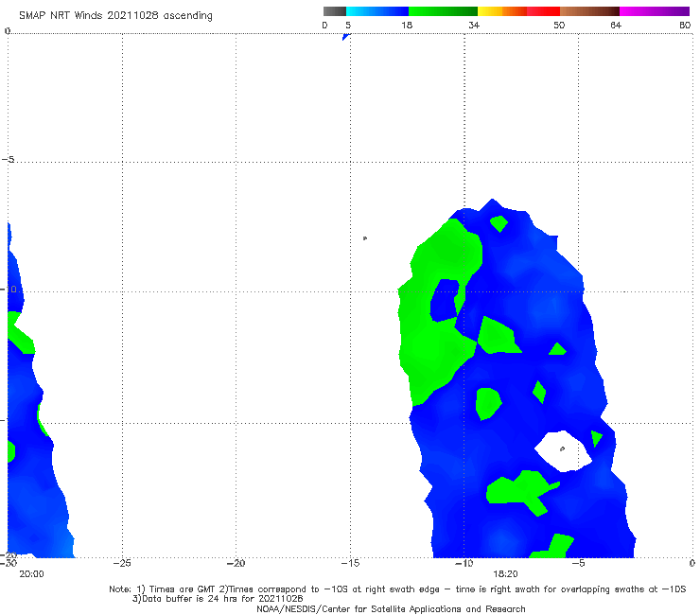This screenshot has width=700, height=615.
Task: Click the "34" label under the color bar
Action: coord(474,25)
